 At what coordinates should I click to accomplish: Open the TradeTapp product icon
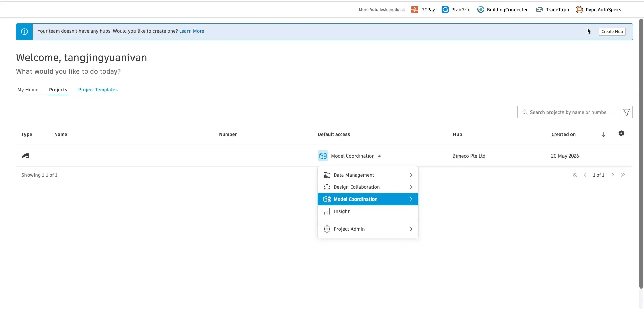point(539,10)
